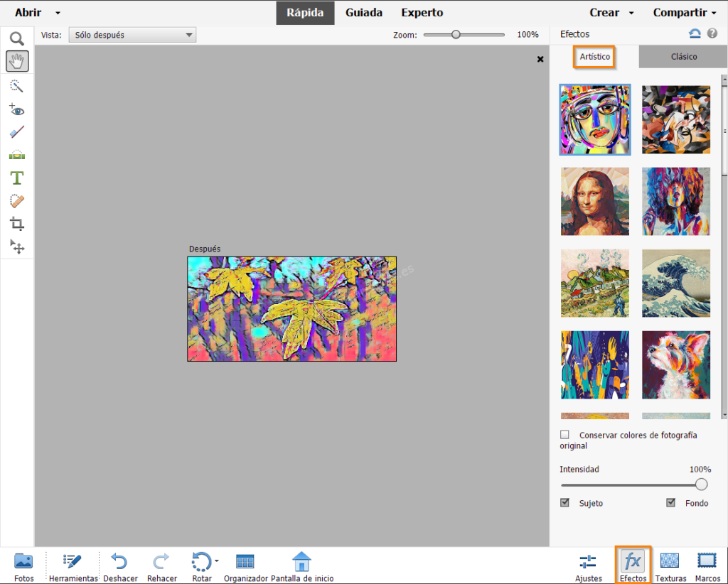Disable the Sujeto checkbox
This screenshot has width=728, height=584.
[x=564, y=502]
